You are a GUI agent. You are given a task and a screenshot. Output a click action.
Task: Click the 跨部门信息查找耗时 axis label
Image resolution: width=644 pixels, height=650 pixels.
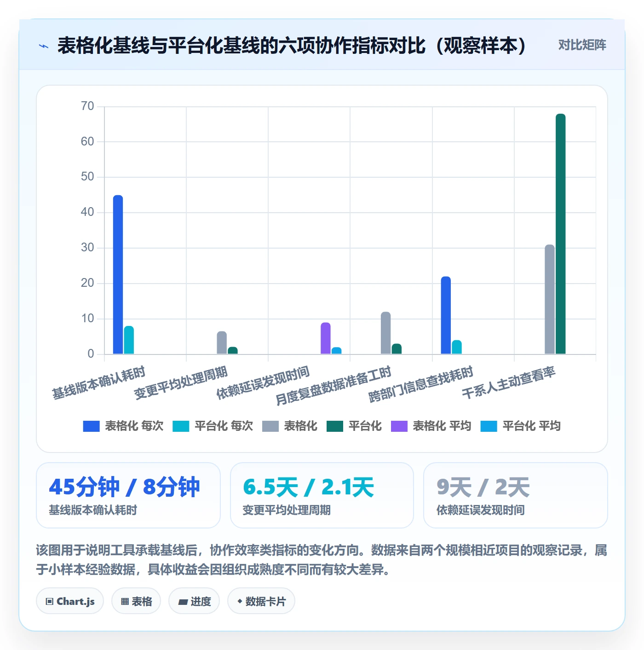(x=420, y=384)
